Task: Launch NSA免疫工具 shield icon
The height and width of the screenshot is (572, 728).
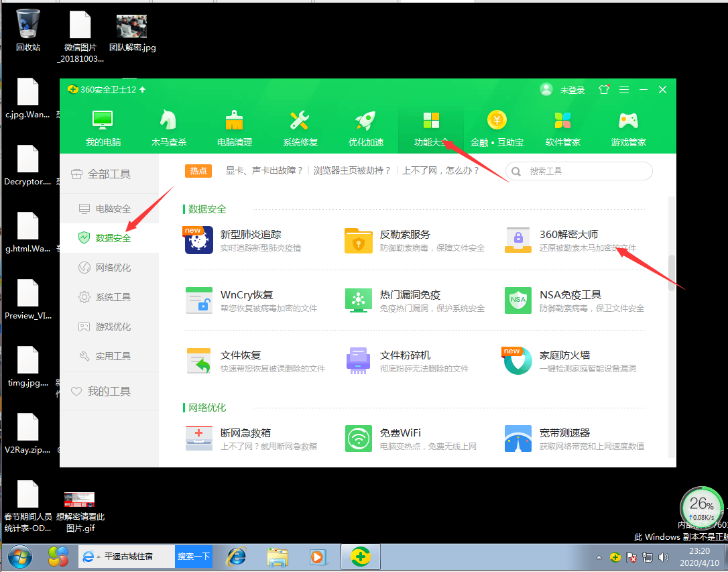Action: coord(518,300)
